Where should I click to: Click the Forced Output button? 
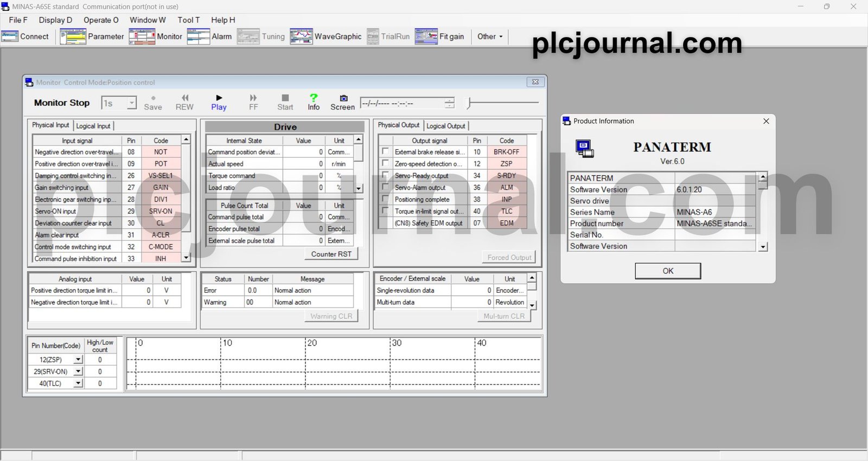pyautogui.click(x=509, y=257)
